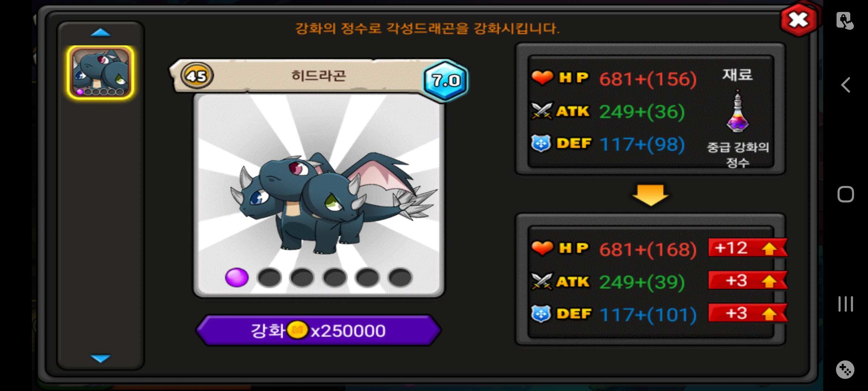Open the Android recent apps button

[846, 304]
